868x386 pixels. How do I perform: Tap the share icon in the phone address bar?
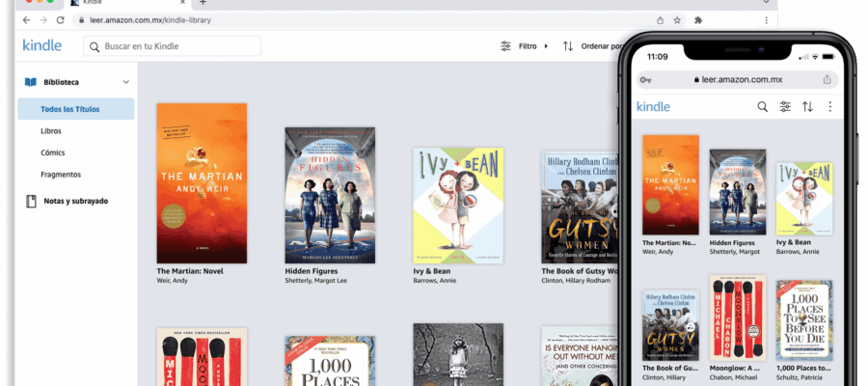pyautogui.click(x=827, y=79)
